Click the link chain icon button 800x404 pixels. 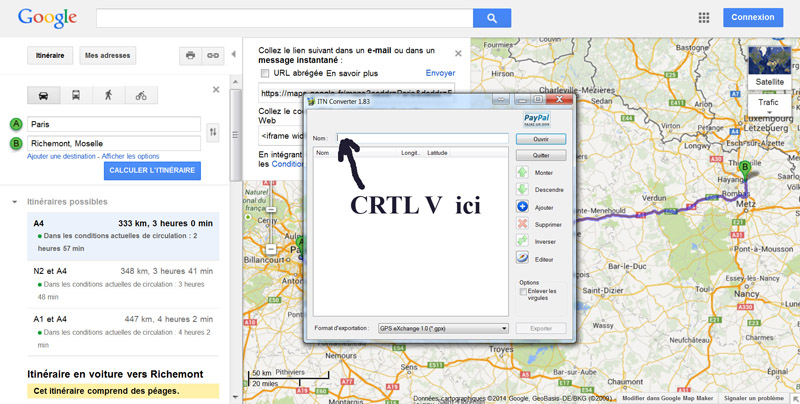(213, 56)
